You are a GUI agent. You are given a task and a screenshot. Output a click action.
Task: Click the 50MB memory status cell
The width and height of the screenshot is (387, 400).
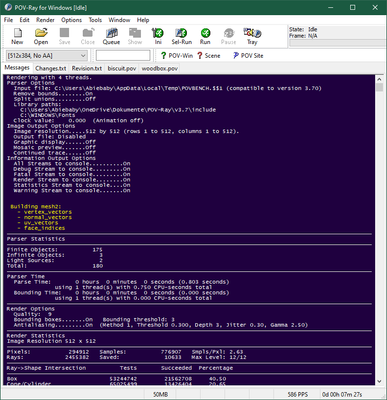pos(160,395)
